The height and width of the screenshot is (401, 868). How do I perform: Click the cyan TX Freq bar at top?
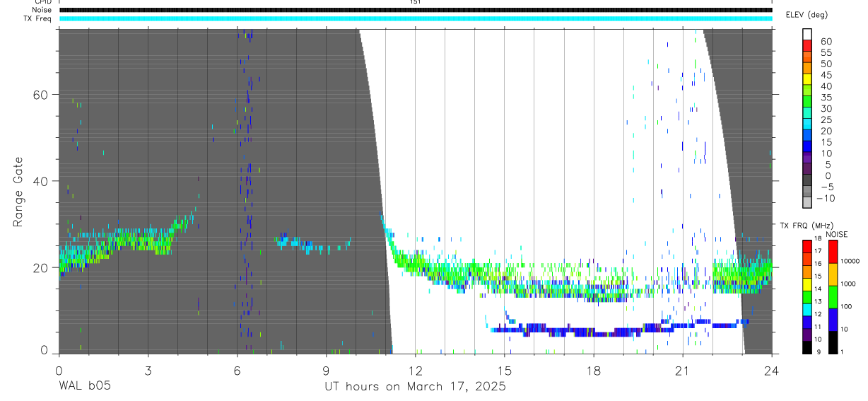[x=416, y=18]
